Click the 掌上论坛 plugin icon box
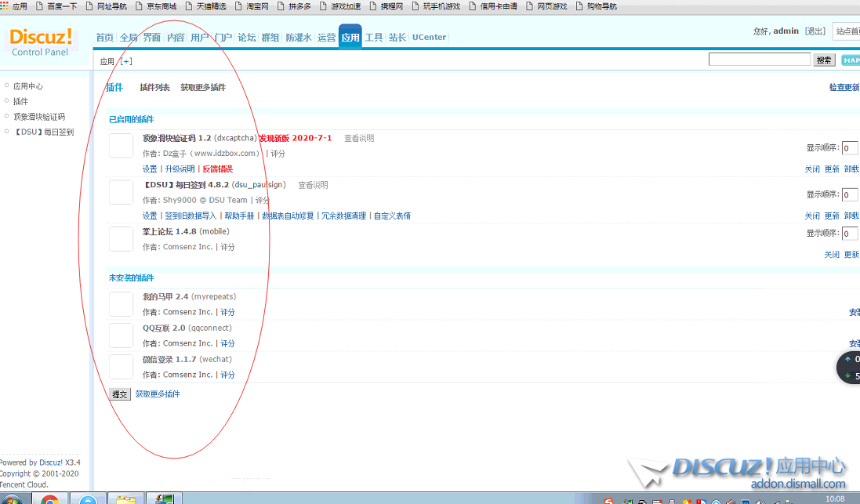The width and height of the screenshot is (860, 504). (x=121, y=238)
